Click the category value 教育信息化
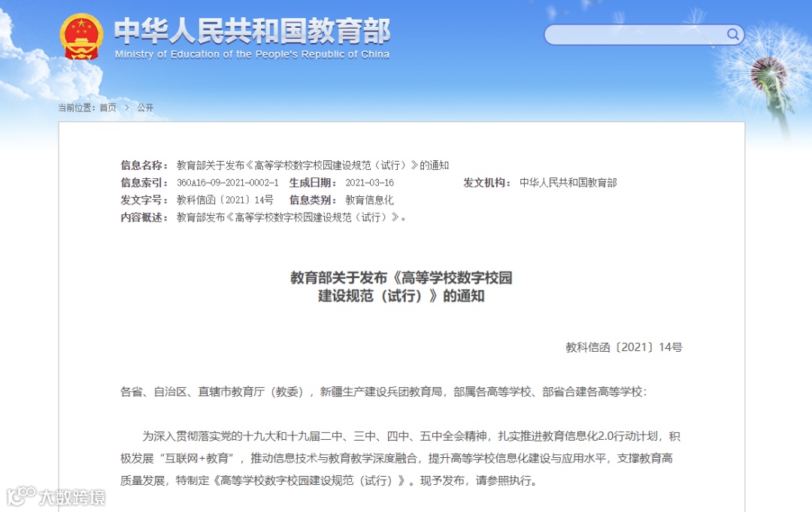This screenshot has height=512, width=812. [x=369, y=200]
